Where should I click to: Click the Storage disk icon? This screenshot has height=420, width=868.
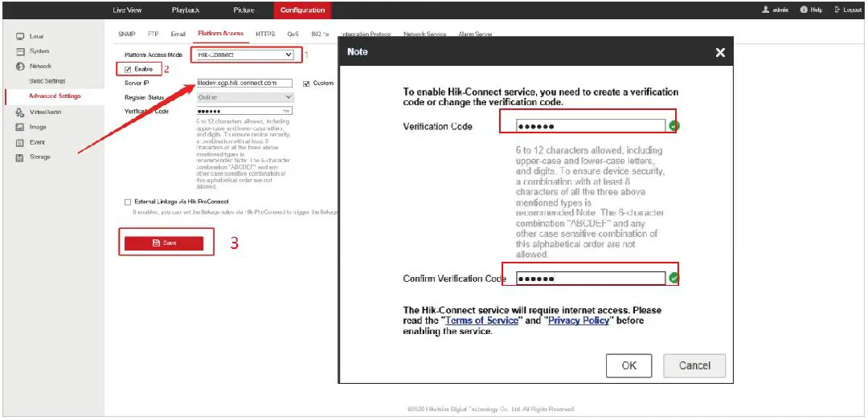(x=20, y=157)
